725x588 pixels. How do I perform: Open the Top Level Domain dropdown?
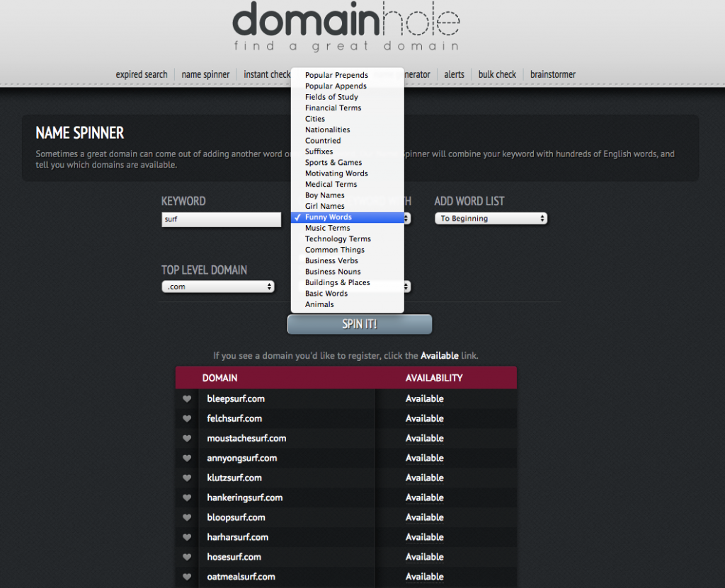click(x=218, y=287)
